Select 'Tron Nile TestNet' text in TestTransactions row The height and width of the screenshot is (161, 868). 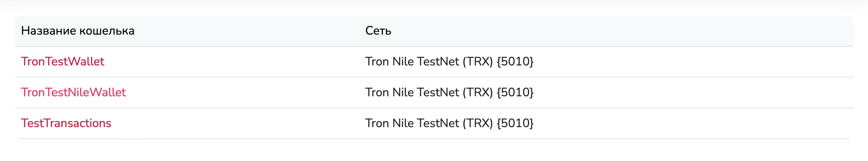(x=412, y=123)
